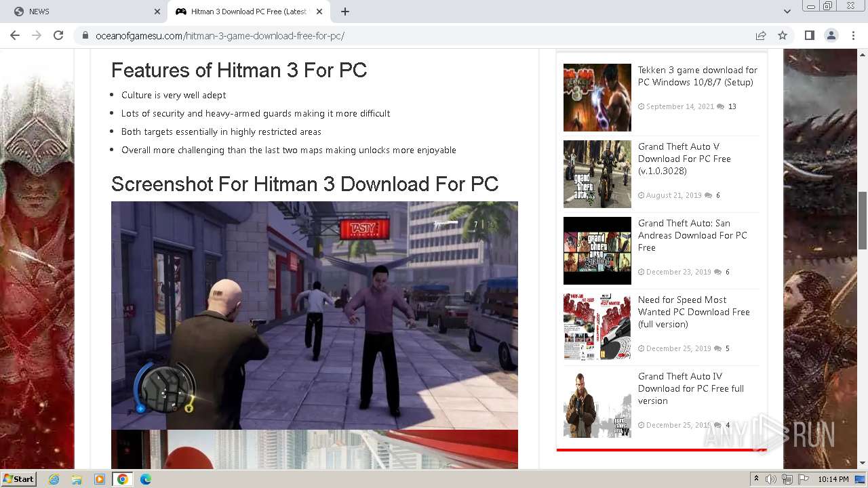The height and width of the screenshot is (488, 868).
Task: Open the Chrome profile menu
Action: (831, 35)
